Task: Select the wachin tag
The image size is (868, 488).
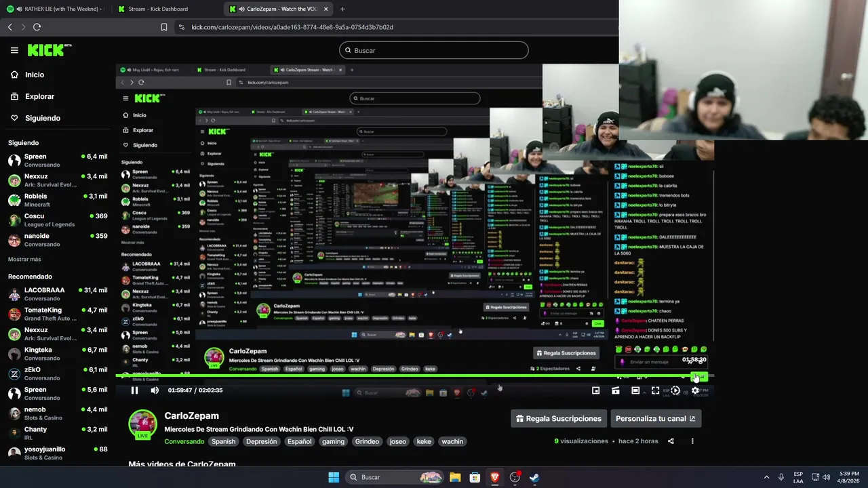Action: (x=452, y=441)
